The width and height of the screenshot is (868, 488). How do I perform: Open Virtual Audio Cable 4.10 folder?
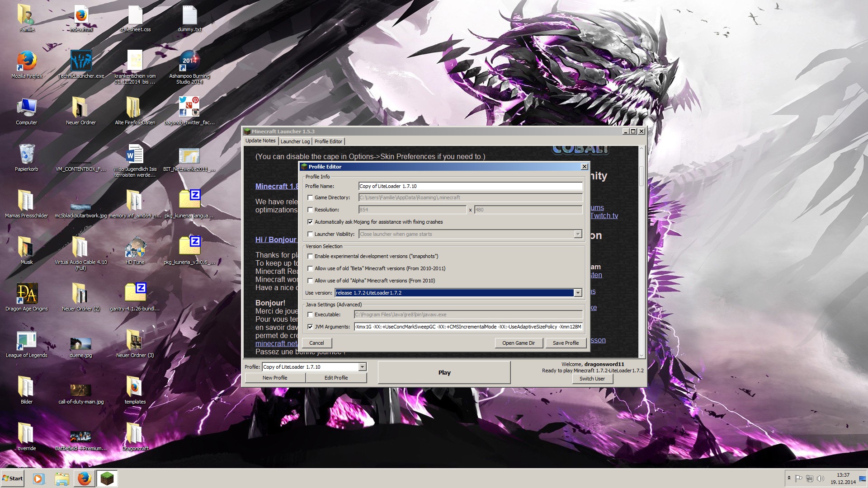80,247
